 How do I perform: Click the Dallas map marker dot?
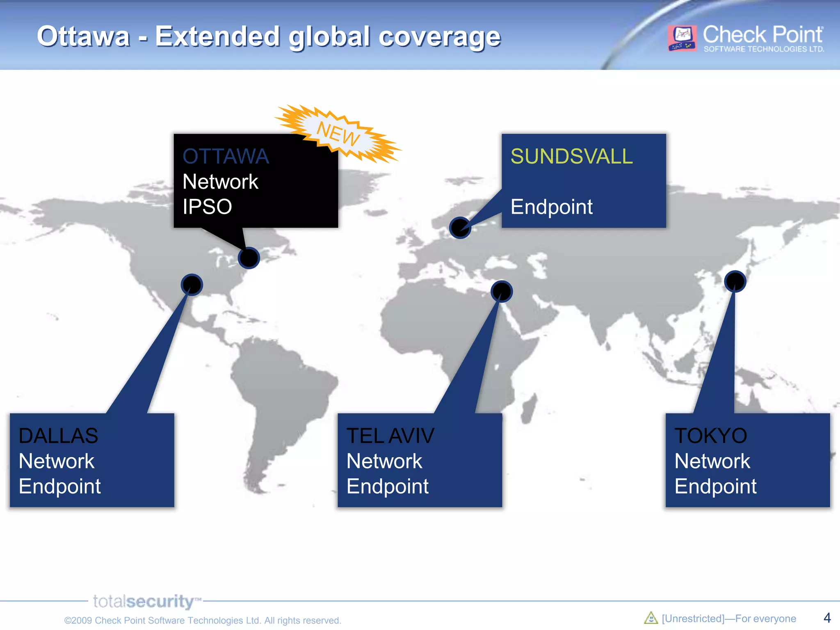192,285
